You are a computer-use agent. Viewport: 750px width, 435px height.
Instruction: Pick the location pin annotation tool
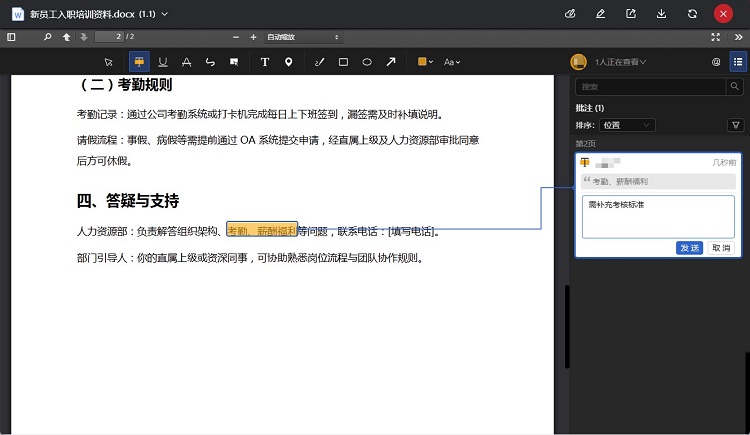(289, 62)
